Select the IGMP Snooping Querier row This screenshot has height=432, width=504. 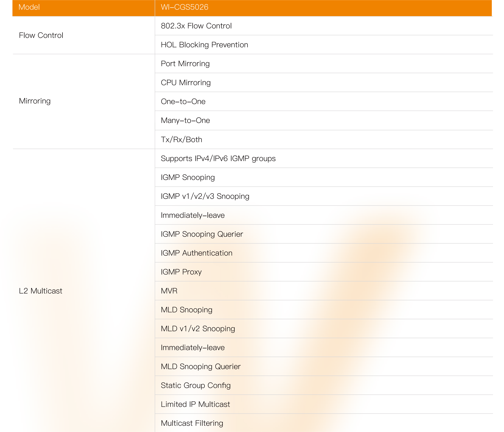tap(202, 234)
